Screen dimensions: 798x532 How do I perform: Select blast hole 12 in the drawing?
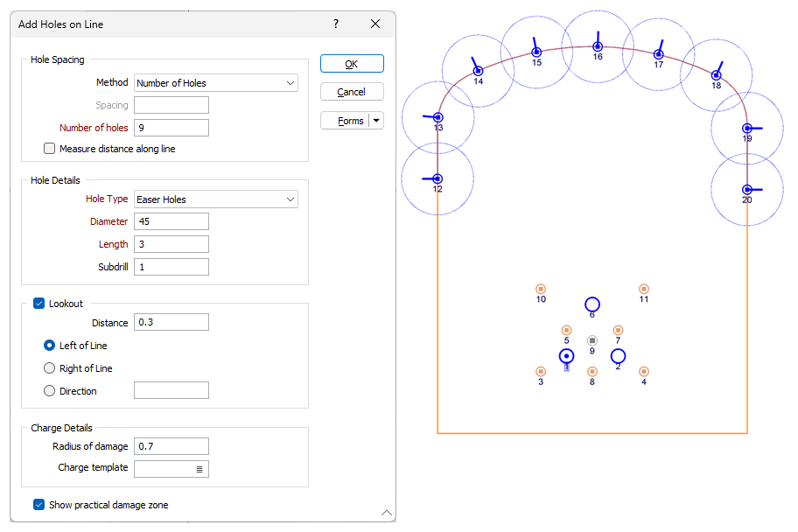pos(437,178)
